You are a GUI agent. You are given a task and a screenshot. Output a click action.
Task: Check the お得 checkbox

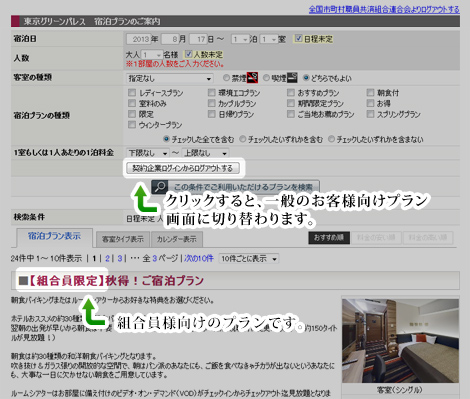[370, 103]
